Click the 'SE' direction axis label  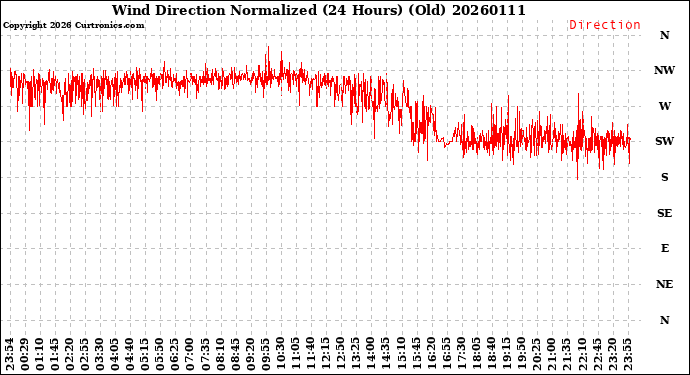[x=664, y=213]
